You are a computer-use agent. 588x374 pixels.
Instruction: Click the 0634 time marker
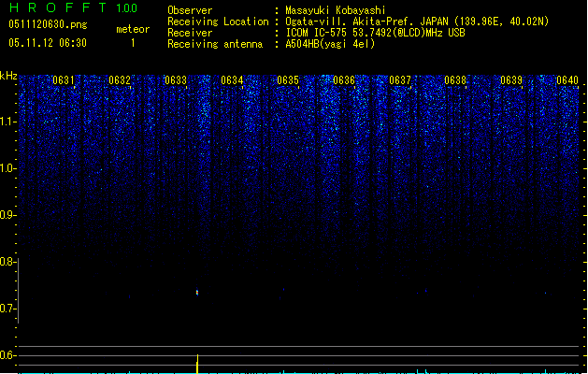(x=232, y=80)
